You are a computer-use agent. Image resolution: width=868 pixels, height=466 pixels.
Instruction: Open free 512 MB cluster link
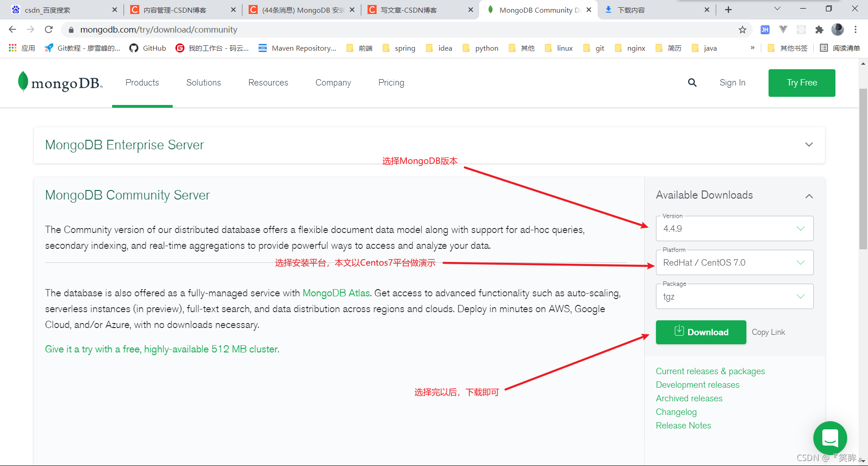(162, 349)
